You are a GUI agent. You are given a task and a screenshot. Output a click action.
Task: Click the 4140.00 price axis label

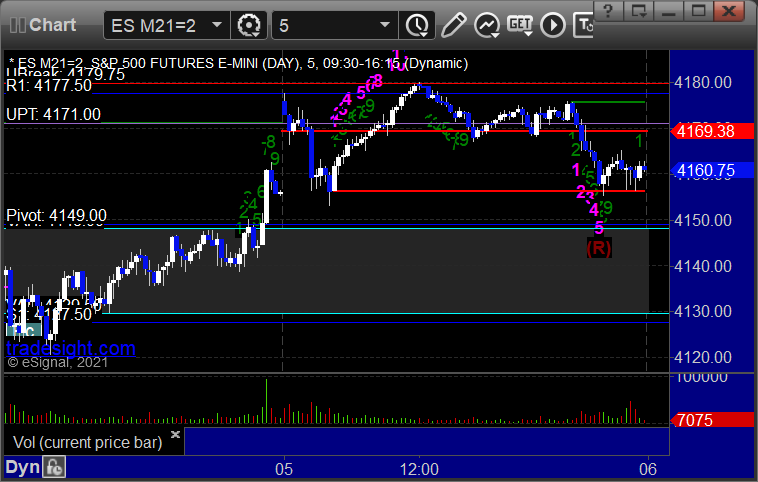click(703, 266)
